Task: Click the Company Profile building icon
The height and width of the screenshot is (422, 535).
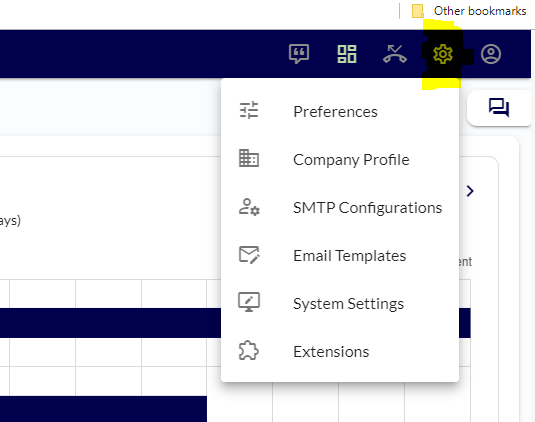Action: click(x=249, y=158)
